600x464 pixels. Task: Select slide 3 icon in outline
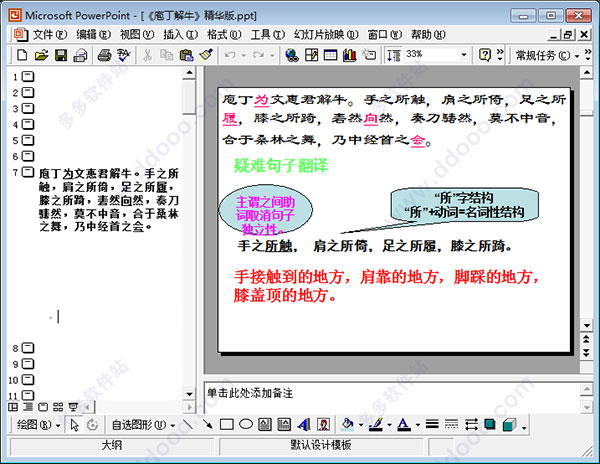(28, 108)
